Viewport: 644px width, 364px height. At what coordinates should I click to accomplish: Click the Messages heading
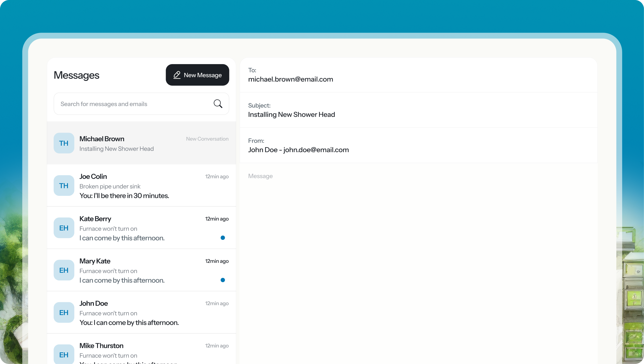pyautogui.click(x=76, y=75)
